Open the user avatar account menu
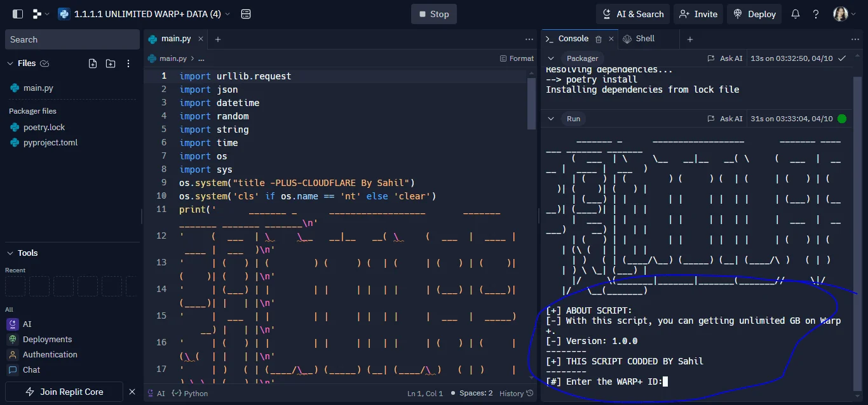The width and height of the screenshot is (868, 405). click(x=844, y=14)
